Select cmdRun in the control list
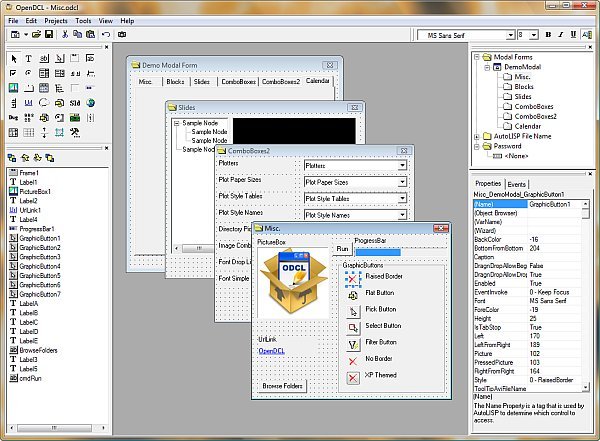Image resolution: width=600 pixels, height=441 pixels. [x=30, y=378]
